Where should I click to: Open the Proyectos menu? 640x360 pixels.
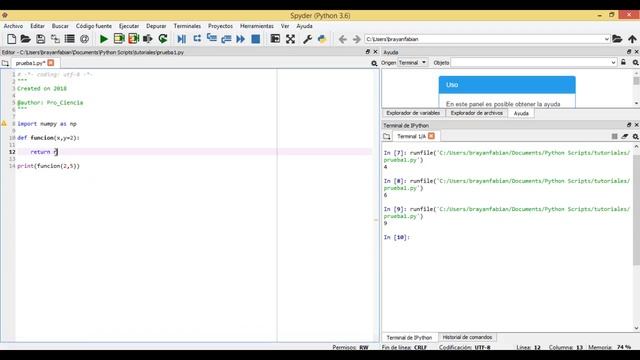point(220,26)
